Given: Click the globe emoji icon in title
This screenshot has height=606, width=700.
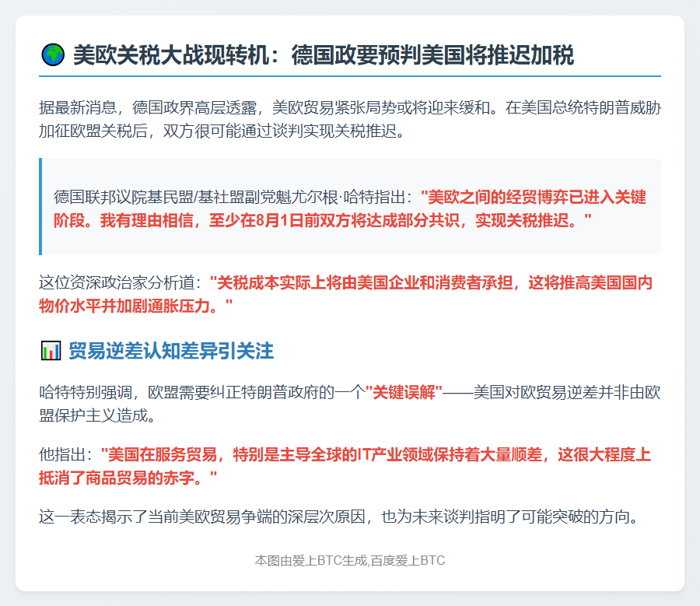Looking at the screenshot, I should pos(53,55).
